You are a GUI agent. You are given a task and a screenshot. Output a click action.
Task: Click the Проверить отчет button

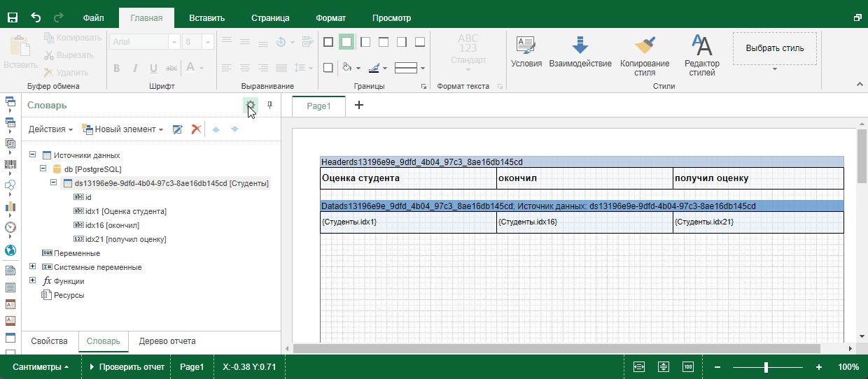click(127, 367)
